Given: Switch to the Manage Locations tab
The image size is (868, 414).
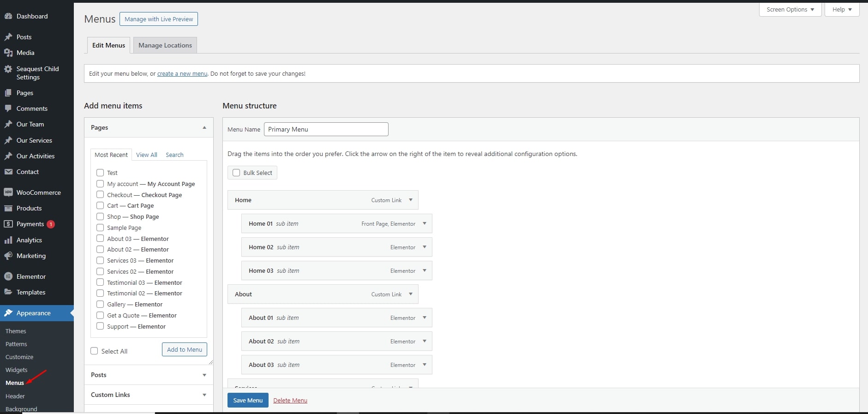Looking at the screenshot, I should (165, 45).
